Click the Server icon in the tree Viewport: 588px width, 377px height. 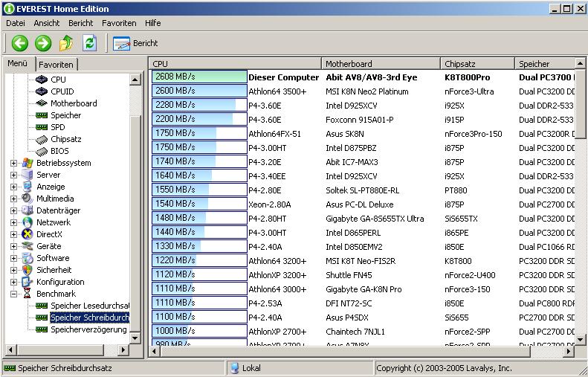pos(27,175)
